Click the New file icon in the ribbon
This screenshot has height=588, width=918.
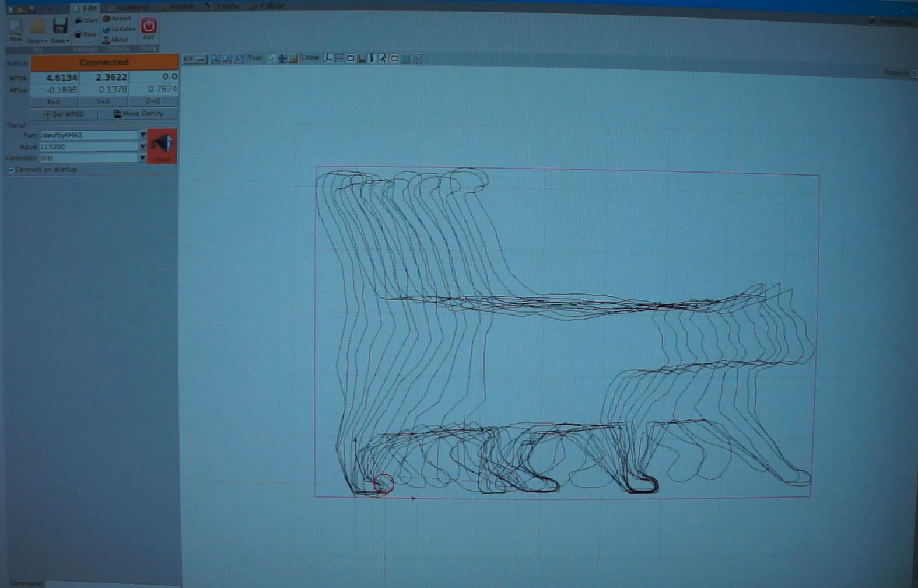point(16,27)
